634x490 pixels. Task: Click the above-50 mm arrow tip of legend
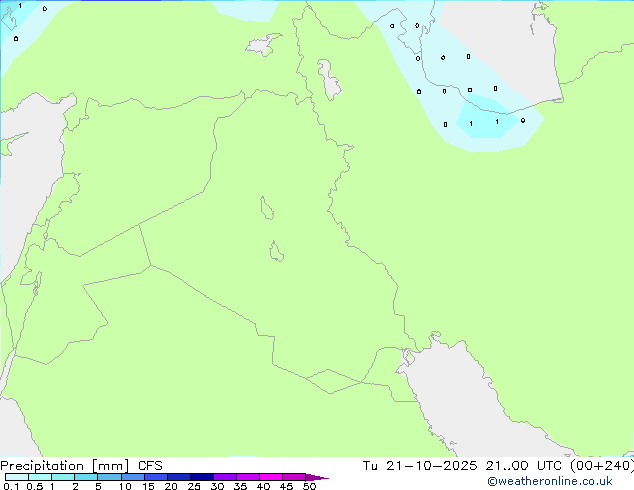tap(317, 477)
